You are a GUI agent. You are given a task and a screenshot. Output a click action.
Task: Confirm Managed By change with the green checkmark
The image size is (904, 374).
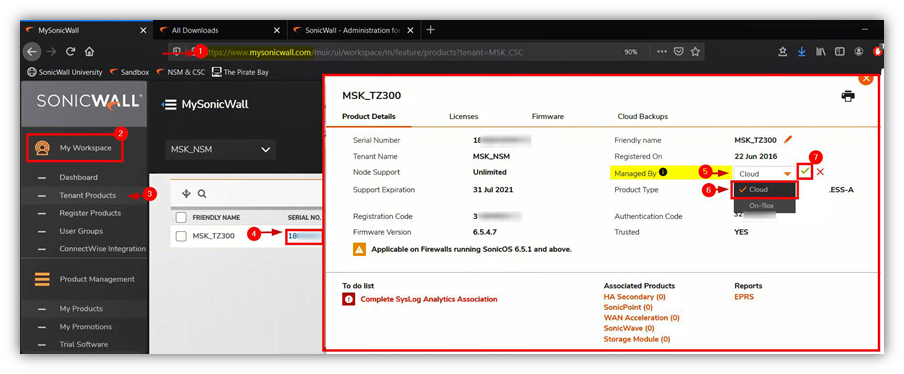click(805, 171)
